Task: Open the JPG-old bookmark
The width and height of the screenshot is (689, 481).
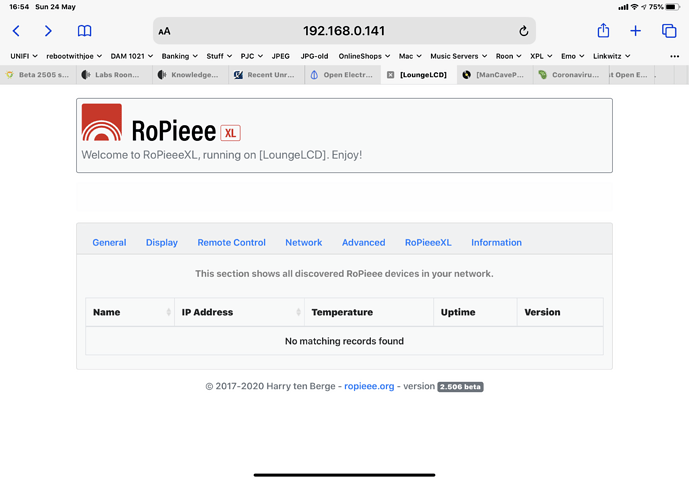Action: coord(314,56)
